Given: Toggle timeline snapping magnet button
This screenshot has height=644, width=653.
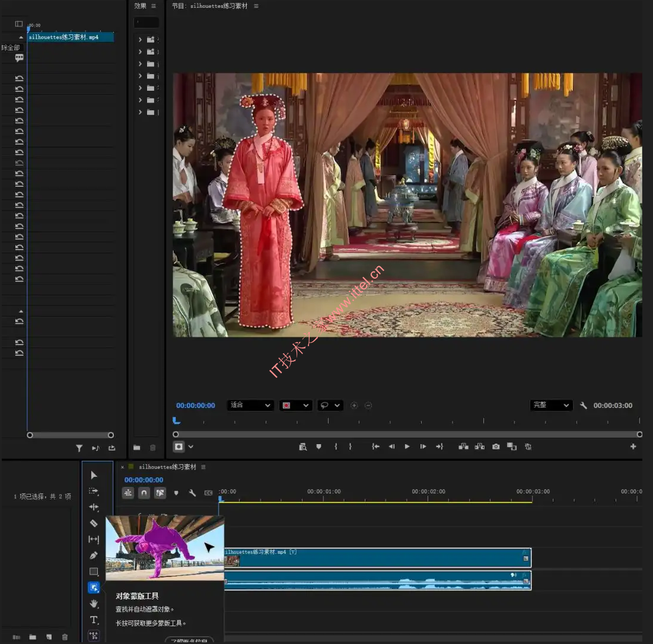Looking at the screenshot, I should 144,493.
